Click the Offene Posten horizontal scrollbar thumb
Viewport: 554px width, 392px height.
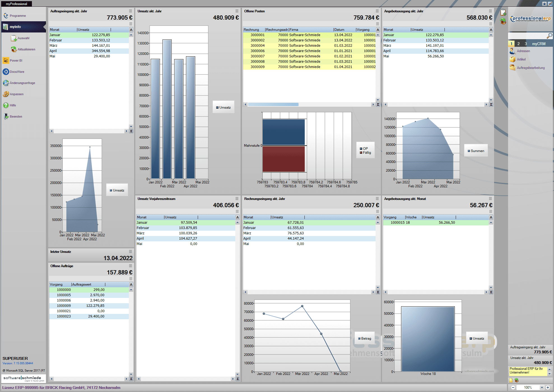tap(273, 104)
